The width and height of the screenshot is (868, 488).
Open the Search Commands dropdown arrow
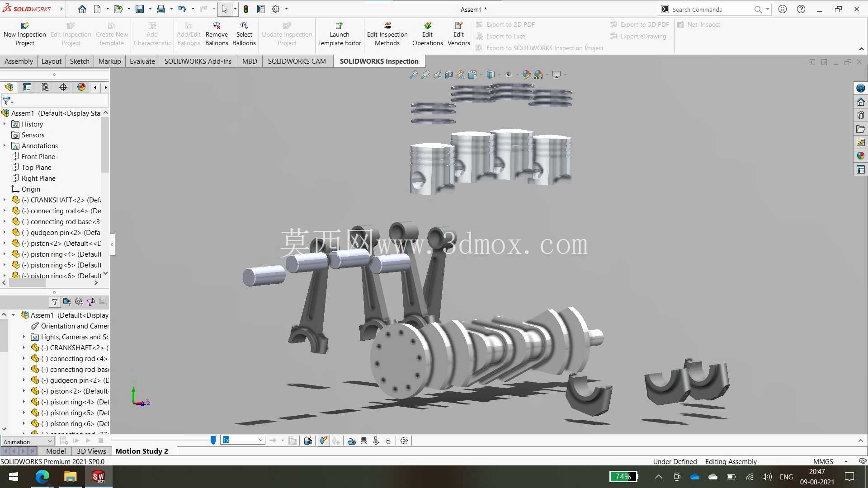click(767, 9)
